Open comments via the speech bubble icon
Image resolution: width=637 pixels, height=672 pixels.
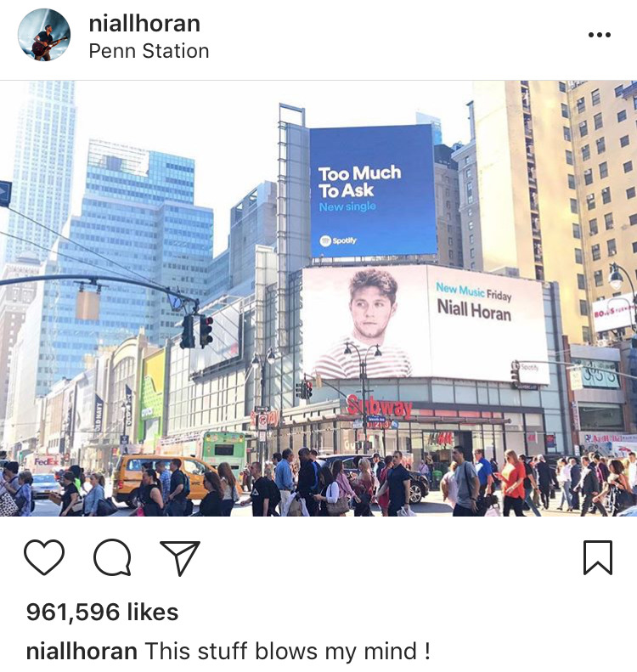pyautogui.click(x=112, y=557)
